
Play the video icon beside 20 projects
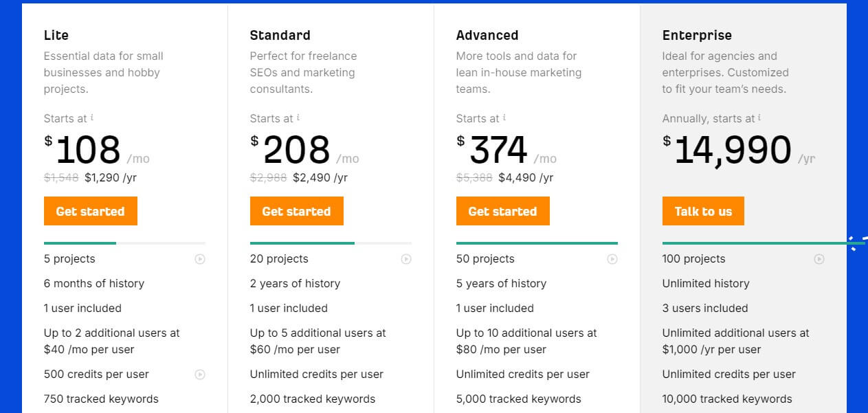(406, 259)
